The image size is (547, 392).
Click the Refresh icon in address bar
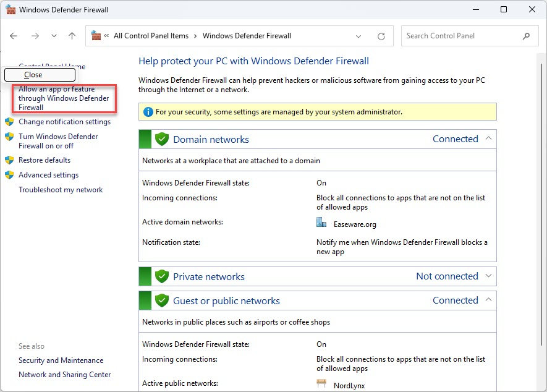coord(381,36)
